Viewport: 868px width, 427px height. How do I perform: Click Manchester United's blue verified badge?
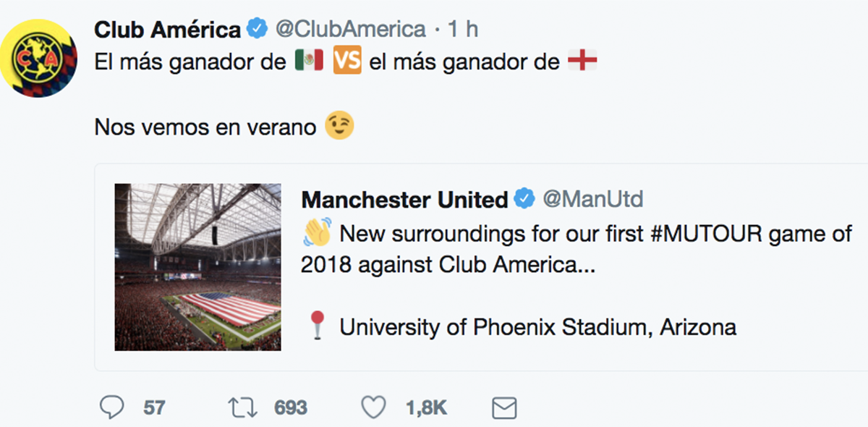524,199
